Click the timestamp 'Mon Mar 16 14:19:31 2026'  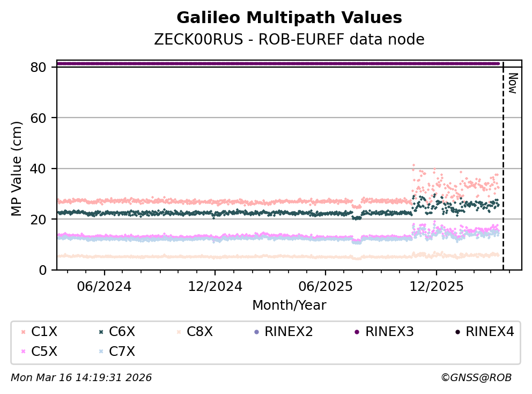81,378
